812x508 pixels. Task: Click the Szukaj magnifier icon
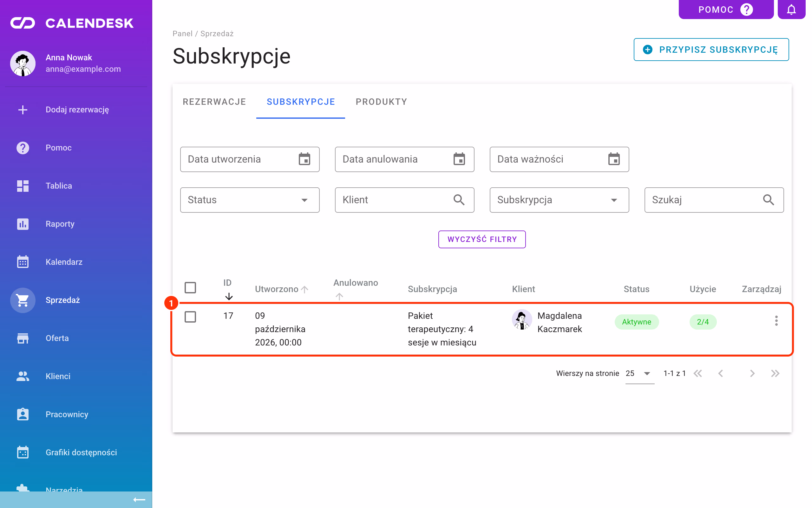[768, 200]
